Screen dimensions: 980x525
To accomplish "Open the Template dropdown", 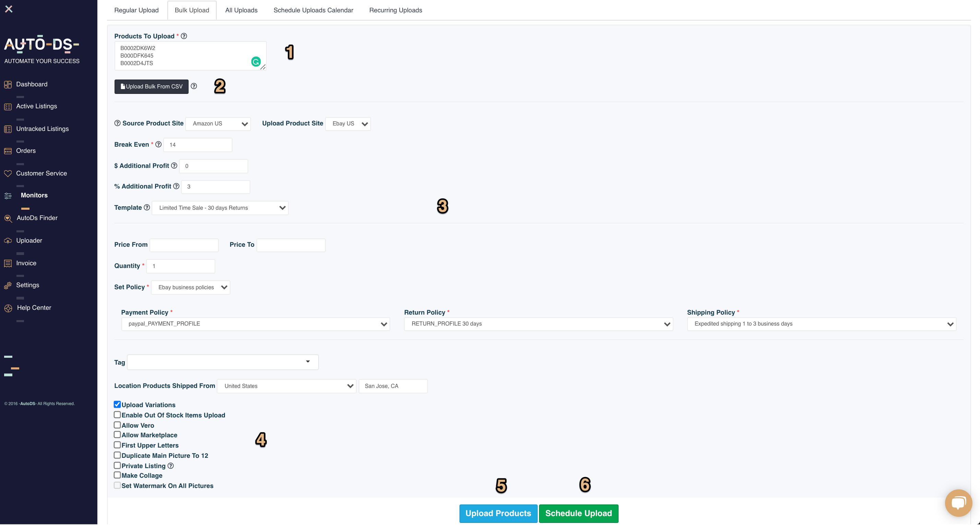I will pyautogui.click(x=220, y=208).
